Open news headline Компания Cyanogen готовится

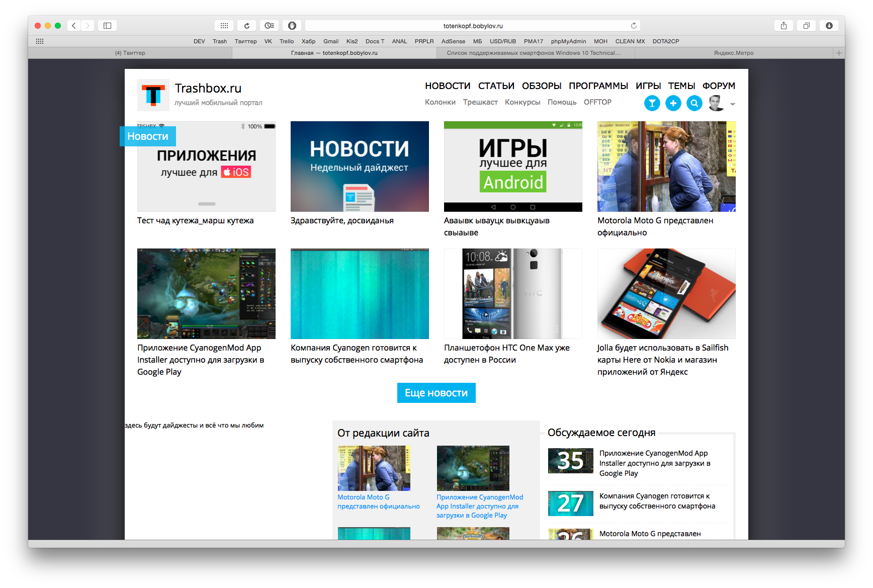click(357, 354)
